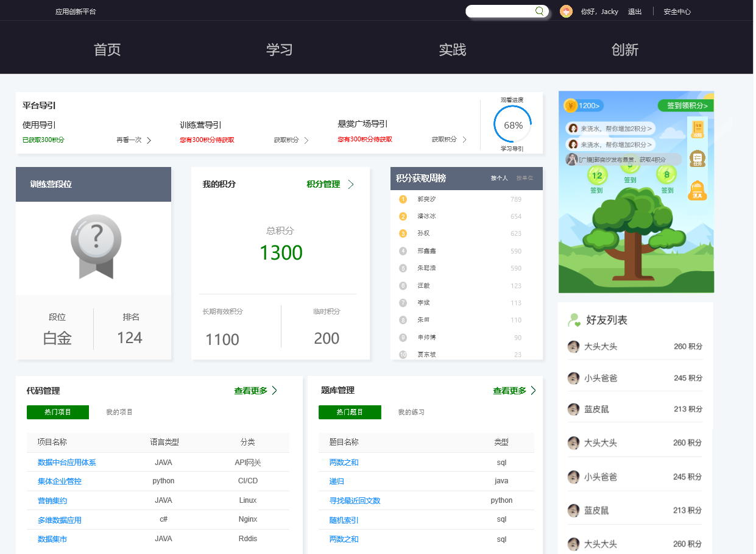Viewport: 756px width, 554px height.
Task: Click the broadcast avatar next to 郭奕汐发布悬赏
Action: coord(572,159)
